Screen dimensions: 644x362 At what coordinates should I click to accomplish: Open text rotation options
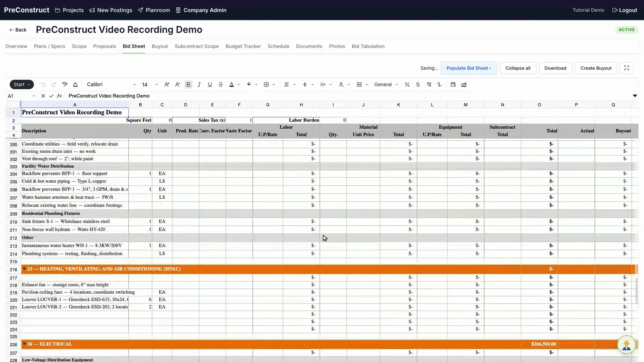pos(341,84)
